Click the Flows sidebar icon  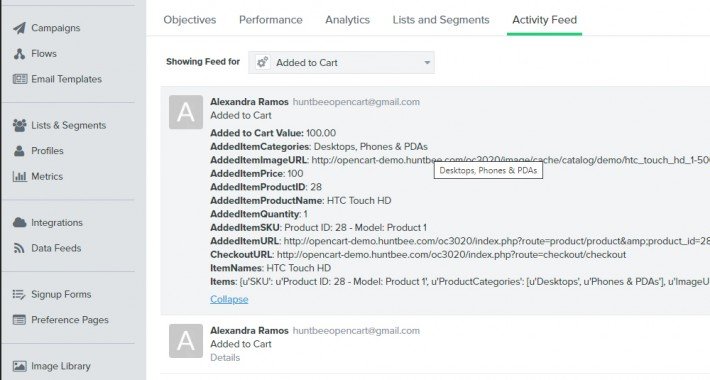click(x=19, y=54)
